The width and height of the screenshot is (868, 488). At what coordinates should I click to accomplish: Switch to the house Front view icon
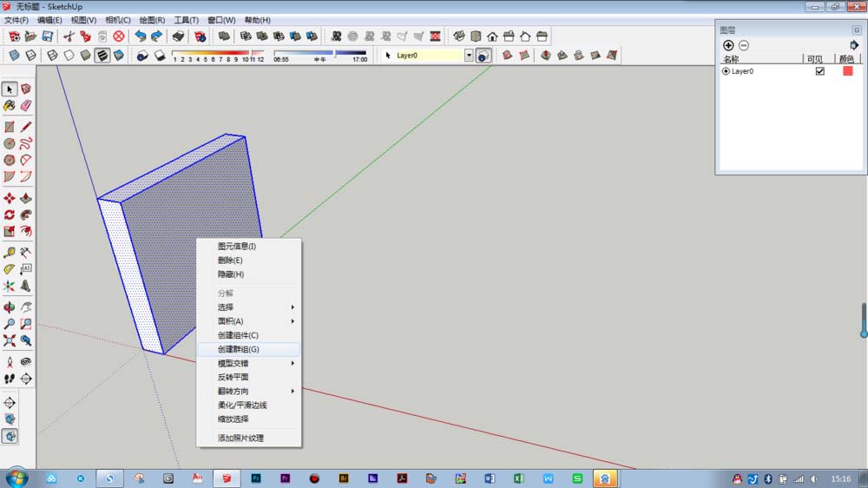click(x=492, y=36)
